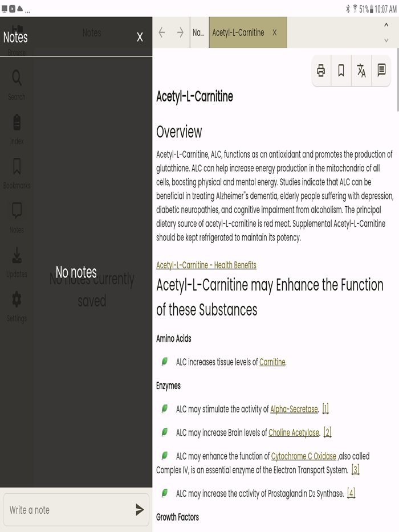
Task: Add a note with the comment icon
Action: pos(381,71)
